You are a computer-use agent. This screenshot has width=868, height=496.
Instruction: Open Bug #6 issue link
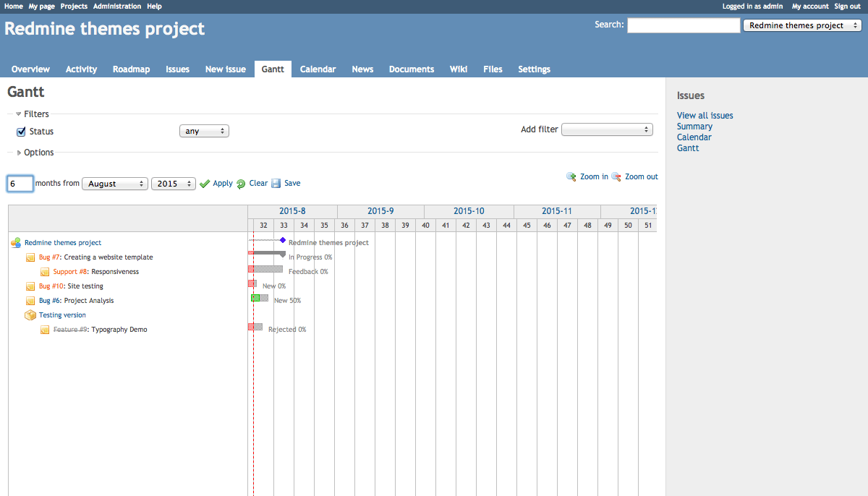pos(49,301)
